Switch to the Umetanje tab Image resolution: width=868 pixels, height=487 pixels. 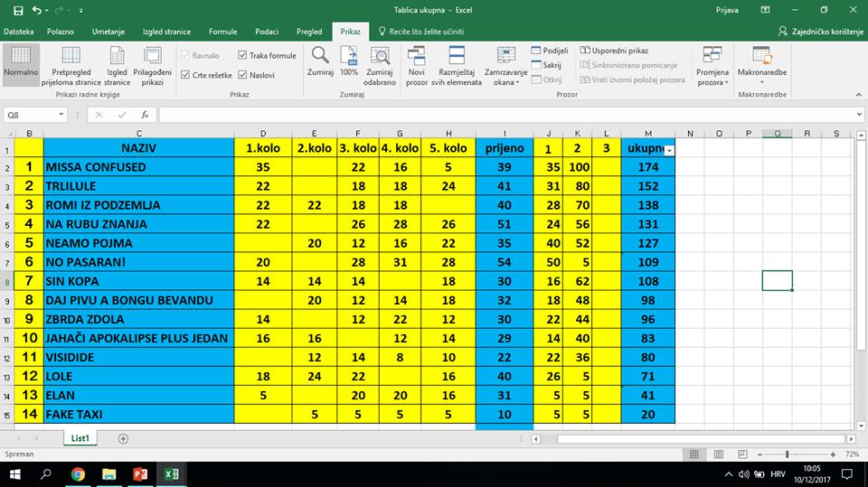108,32
